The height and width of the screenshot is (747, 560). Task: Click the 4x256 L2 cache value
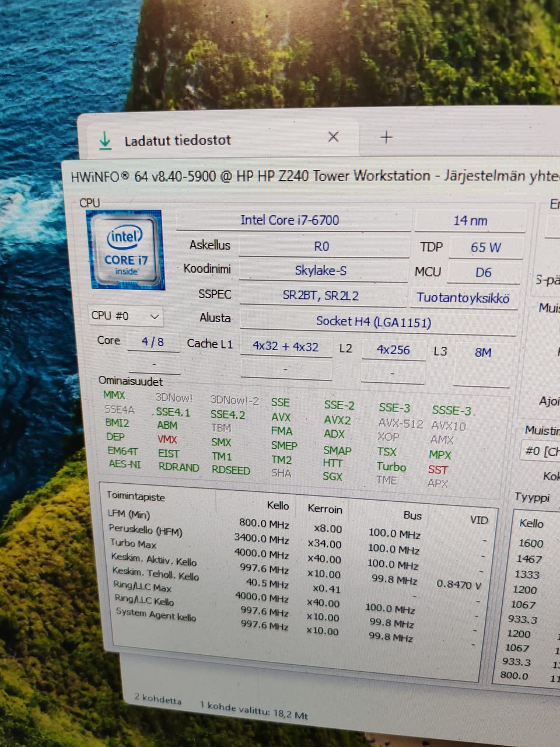393,350
